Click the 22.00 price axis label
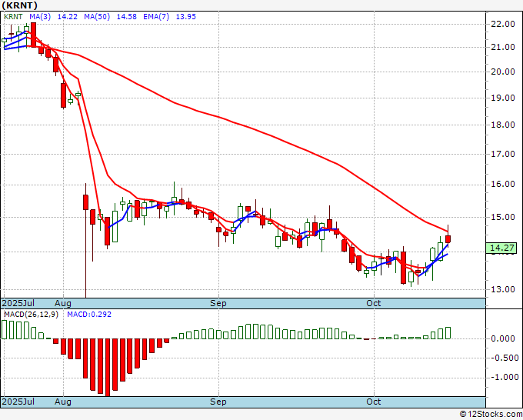The image size is (523, 420). [503, 24]
